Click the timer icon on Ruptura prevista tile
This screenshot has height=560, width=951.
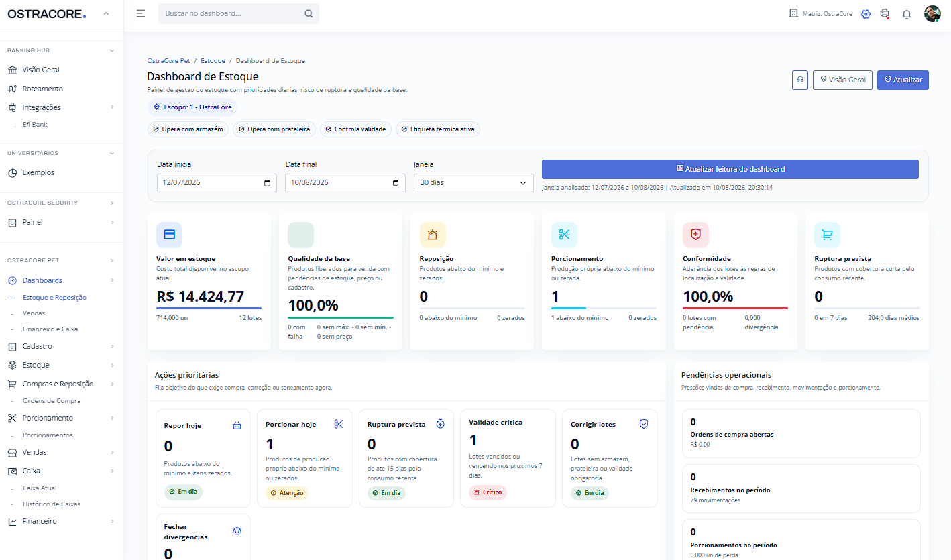click(440, 424)
